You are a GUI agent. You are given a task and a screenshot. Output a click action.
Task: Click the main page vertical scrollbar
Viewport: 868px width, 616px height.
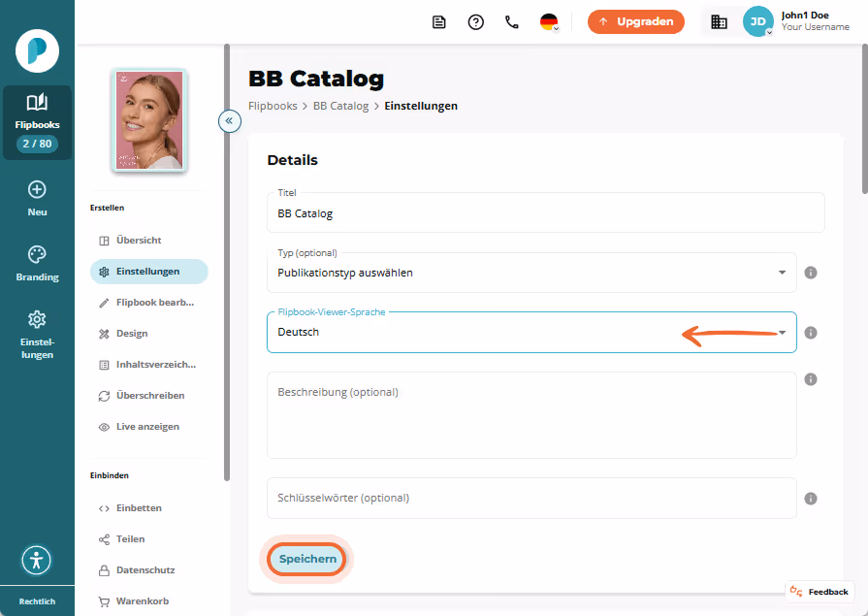[x=865, y=119]
